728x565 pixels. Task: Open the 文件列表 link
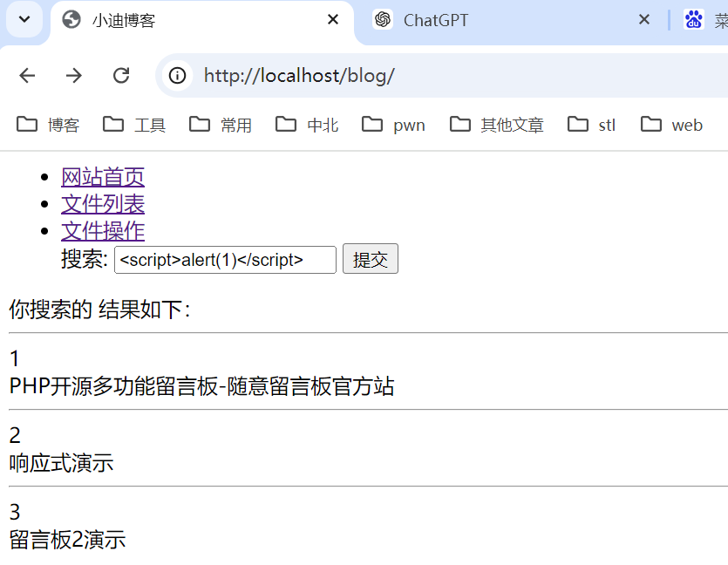103,204
